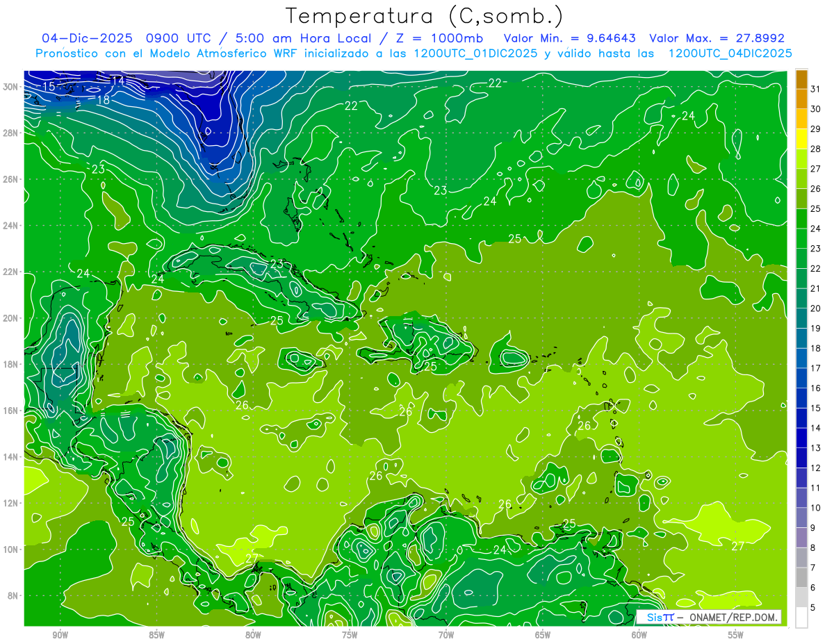Select the 10N latitude axis label

pyautogui.click(x=10, y=550)
